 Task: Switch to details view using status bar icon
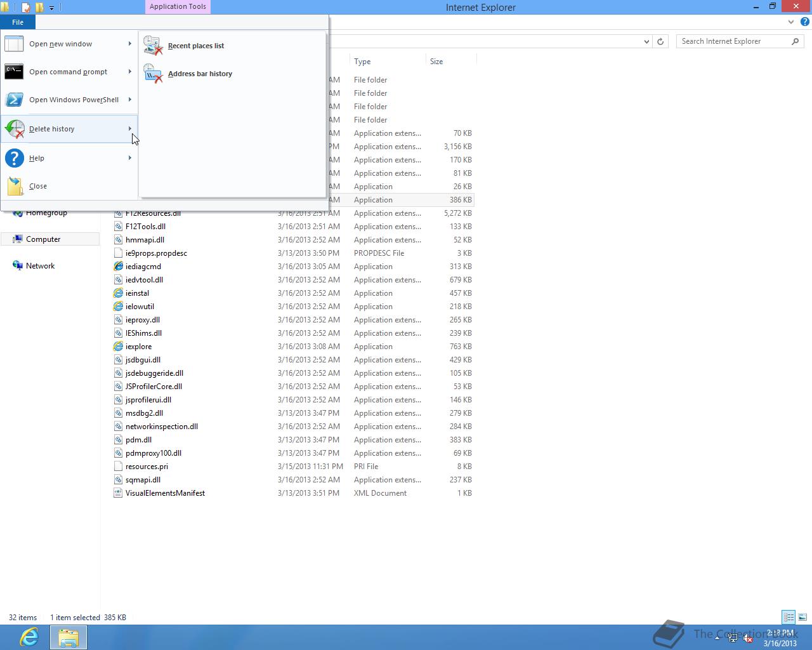(x=789, y=617)
